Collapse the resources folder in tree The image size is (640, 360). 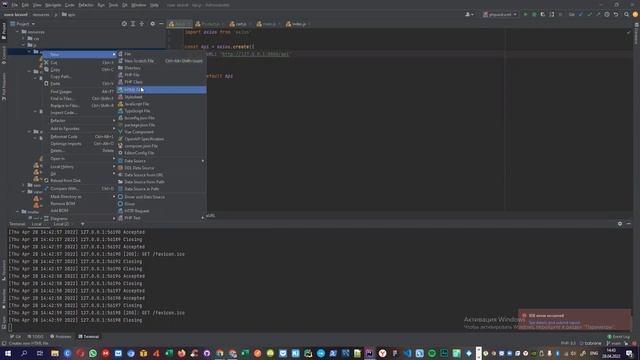pos(18,31)
